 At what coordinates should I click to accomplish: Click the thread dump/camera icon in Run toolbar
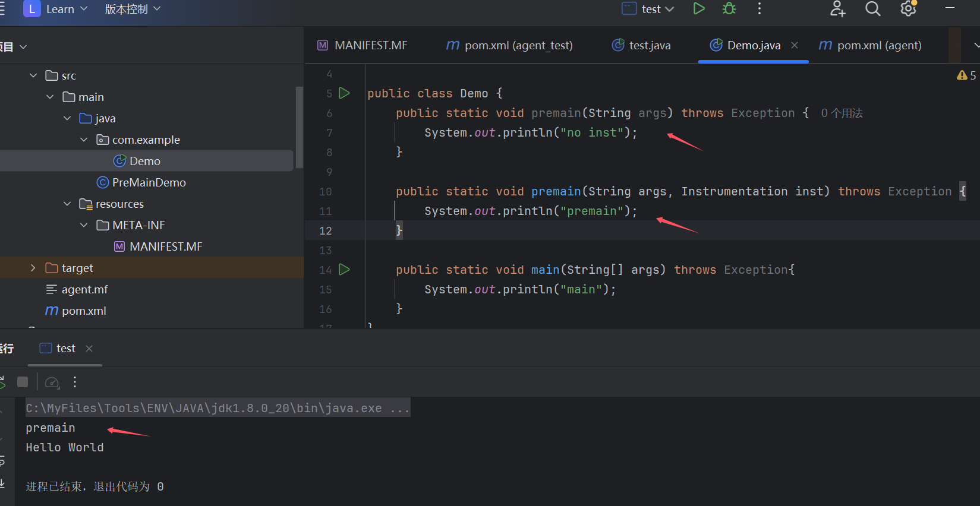pos(52,382)
